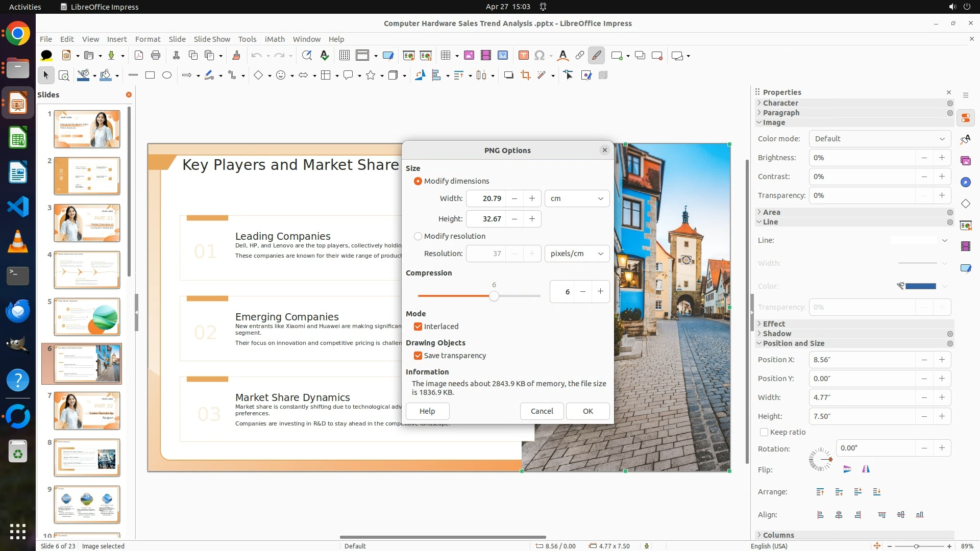Click the Insert Text Box icon

pyautogui.click(x=523, y=56)
